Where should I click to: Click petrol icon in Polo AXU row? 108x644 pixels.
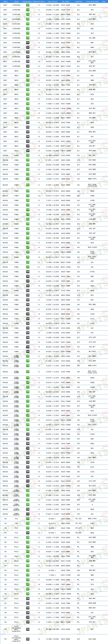(x=28, y=566)
